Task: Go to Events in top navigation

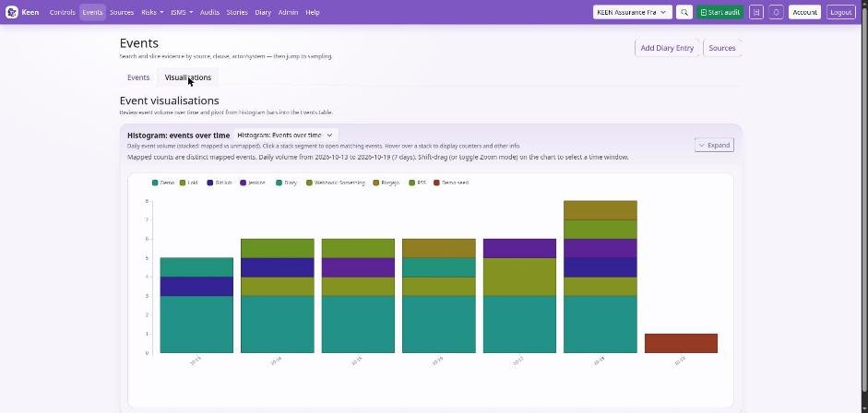Action: [92, 12]
